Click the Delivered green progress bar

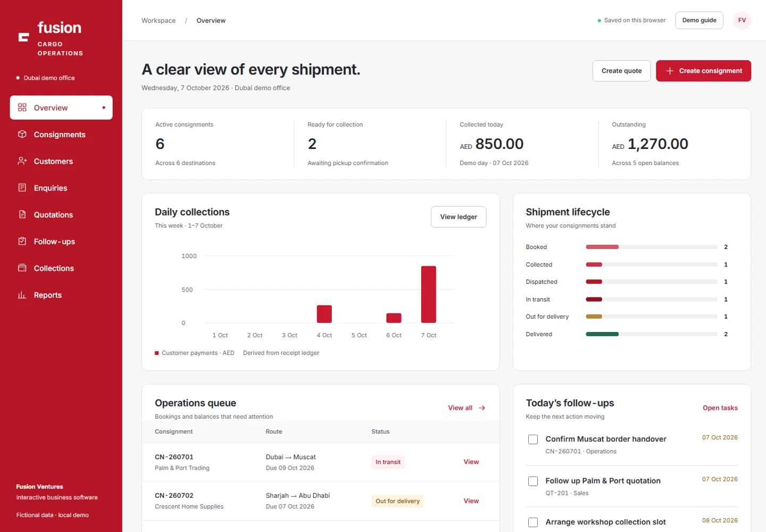[x=602, y=334]
